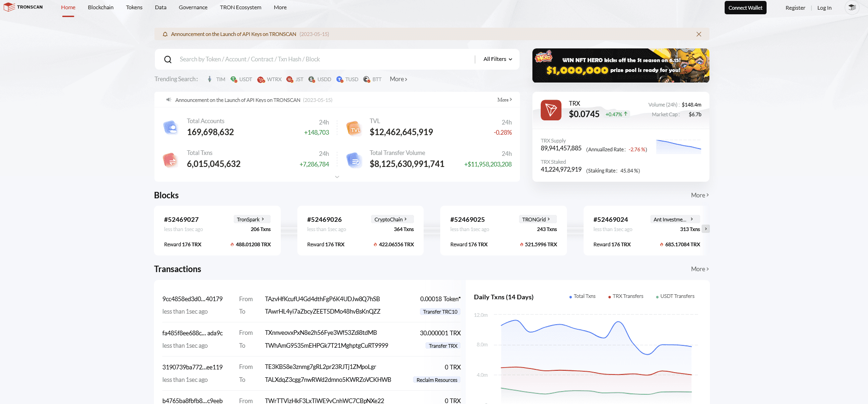Open address TWhAmG9535mEHPGk7T21MghptgCuRT9999
This screenshot has width=868, height=404.
326,345
